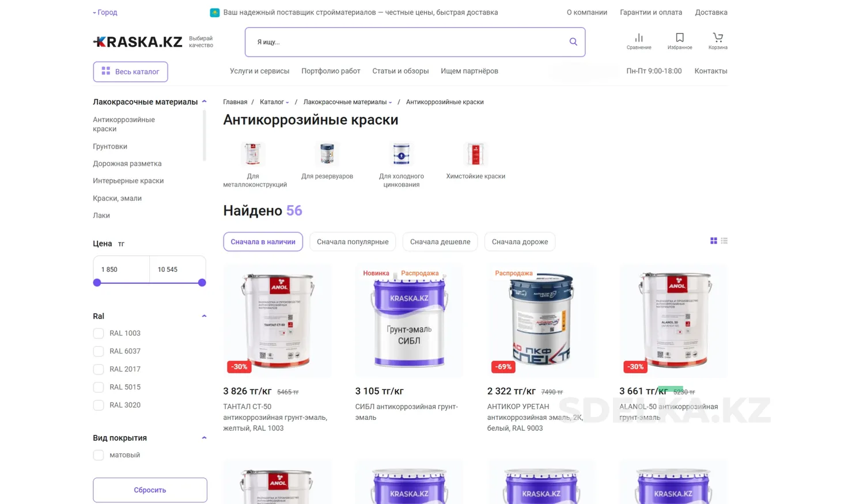Open the Избранное bookmark icon
Screen dimensions: 852x504
tap(679, 38)
